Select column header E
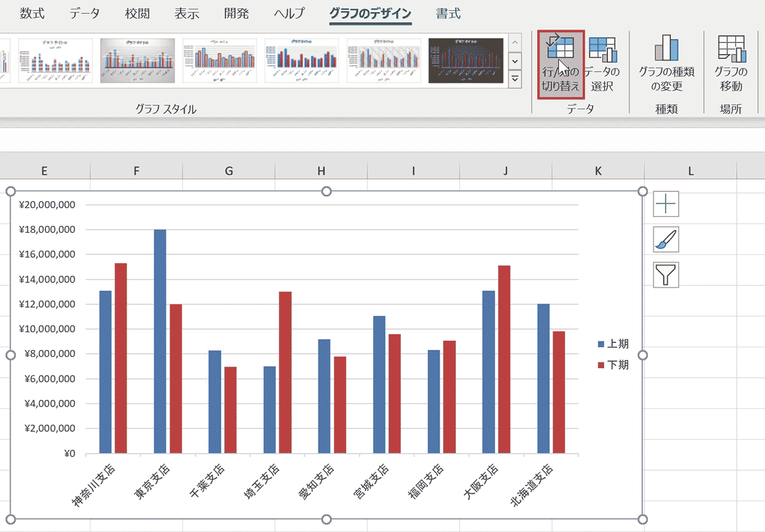765x532 pixels. click(44, 171)
